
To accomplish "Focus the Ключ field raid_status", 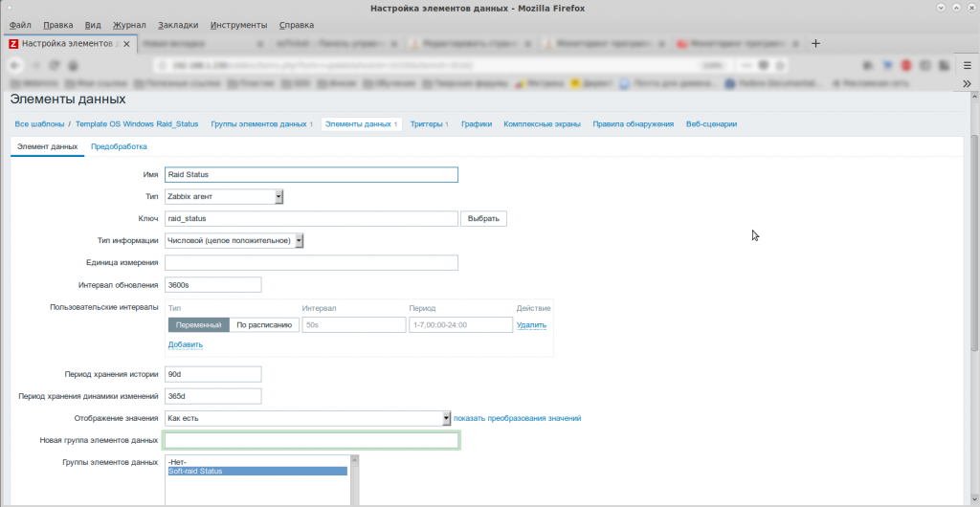I will point(311,218).
